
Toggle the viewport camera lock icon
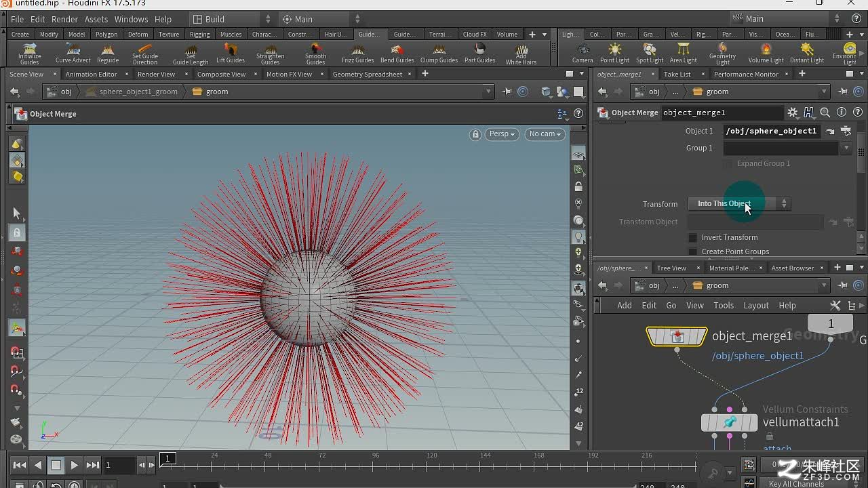(475, 134)
